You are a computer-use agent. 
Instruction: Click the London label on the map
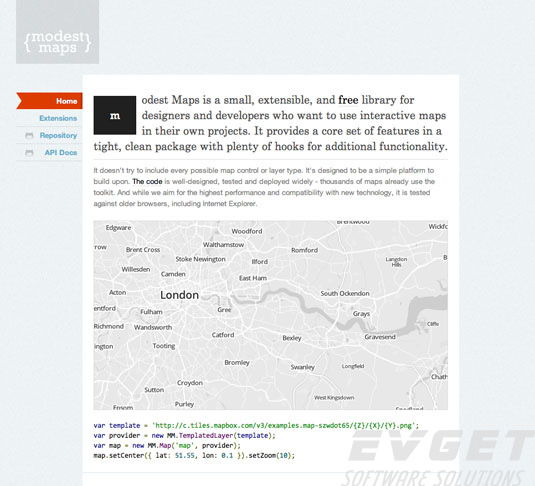pos(179,295)
